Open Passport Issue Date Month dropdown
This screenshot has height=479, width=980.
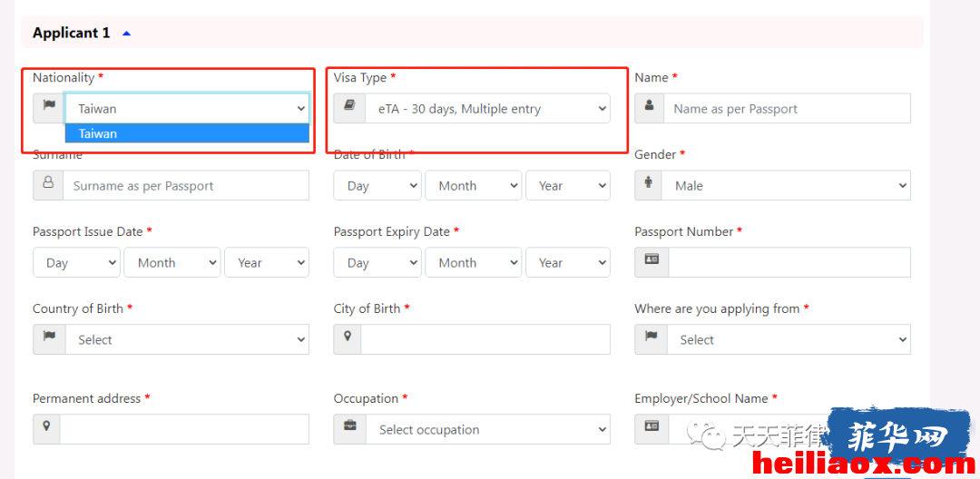[x=171, y=263]
